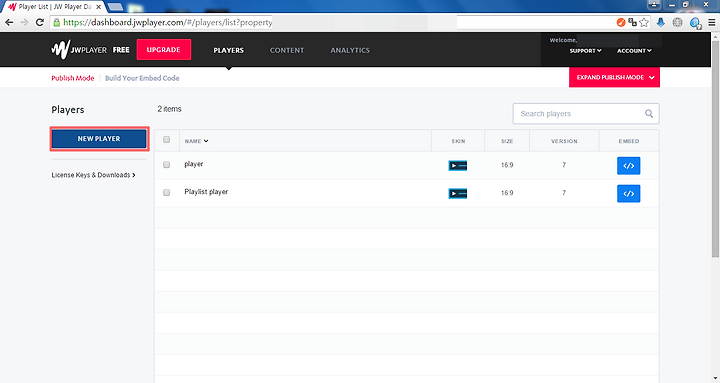720x383 pixels.
Task: Click the EMBED column header
Action: (x=629, y=141)
